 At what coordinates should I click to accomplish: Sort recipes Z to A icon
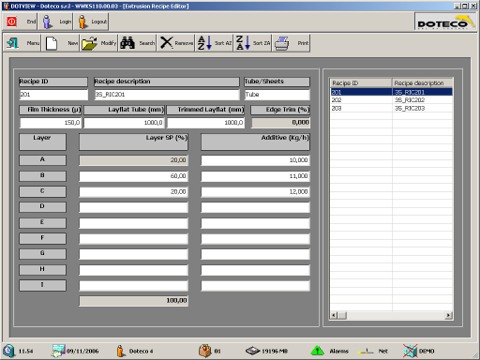(243, 43)
